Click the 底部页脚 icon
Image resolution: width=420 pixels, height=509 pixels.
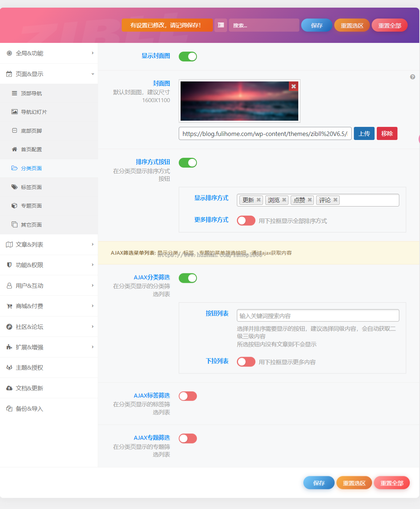15,131
